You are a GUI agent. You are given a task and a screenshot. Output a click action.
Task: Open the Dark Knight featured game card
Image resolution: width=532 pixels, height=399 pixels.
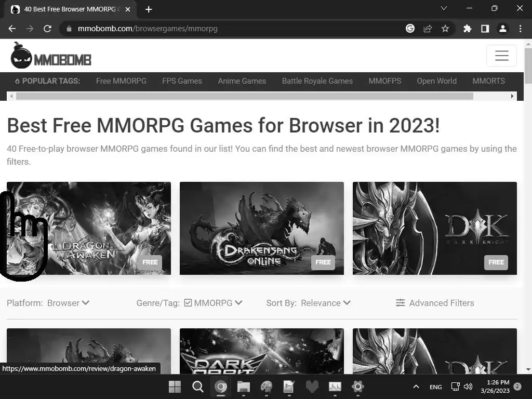(x=435, y=229)
